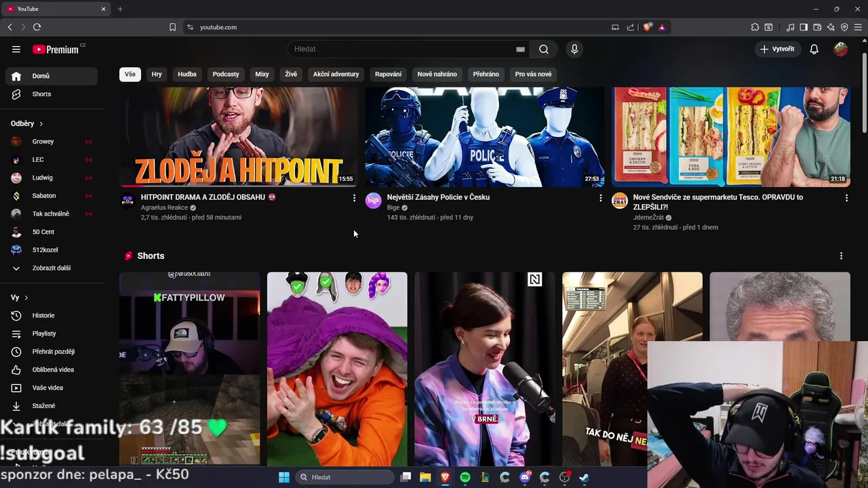Select the Mixy filter chip

point(262,74)
